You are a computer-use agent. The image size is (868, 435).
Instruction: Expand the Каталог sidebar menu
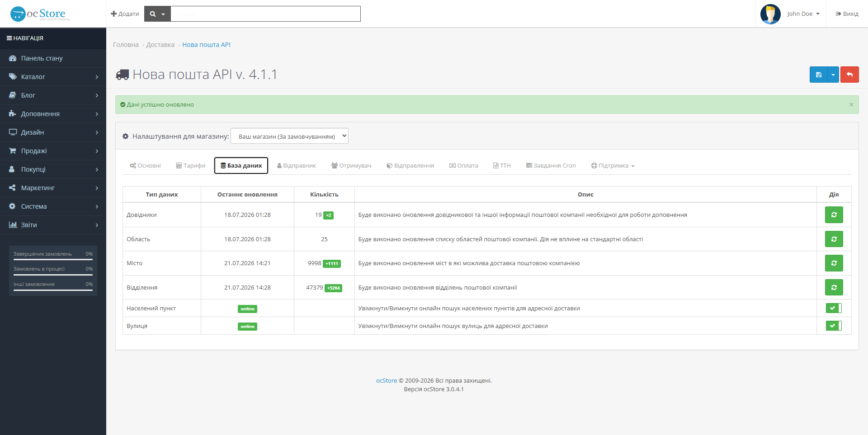pos(53,77)
